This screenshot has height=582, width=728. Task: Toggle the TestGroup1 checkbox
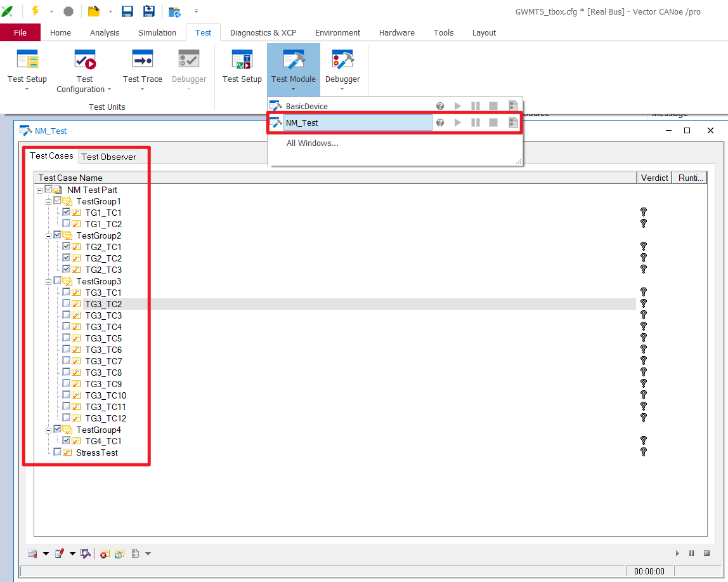pyautogui.click(x=58, y=201)
